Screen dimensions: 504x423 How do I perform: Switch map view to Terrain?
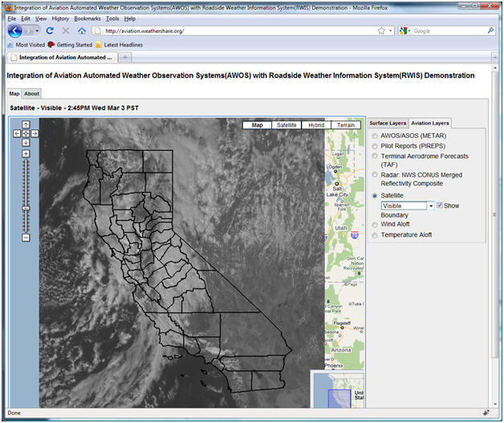pos(346,125)
